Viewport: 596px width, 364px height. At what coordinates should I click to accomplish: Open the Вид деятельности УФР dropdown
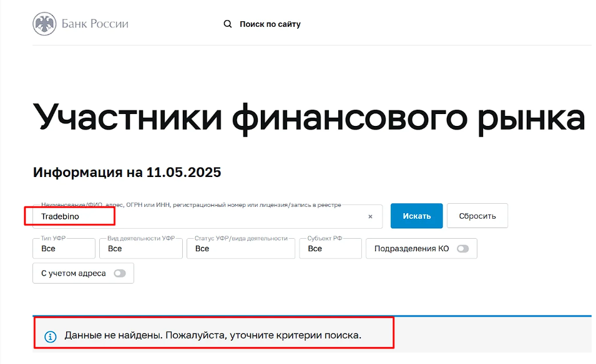click(x=141, y=249)
